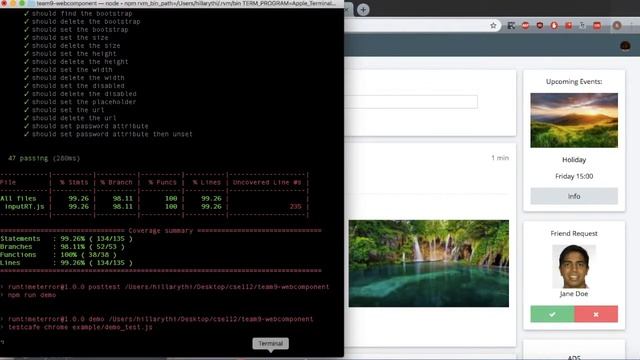The width and height of the screenshot is (640, 360).
Task: Open the dark red shield extension icon
Action: (540, 26)
